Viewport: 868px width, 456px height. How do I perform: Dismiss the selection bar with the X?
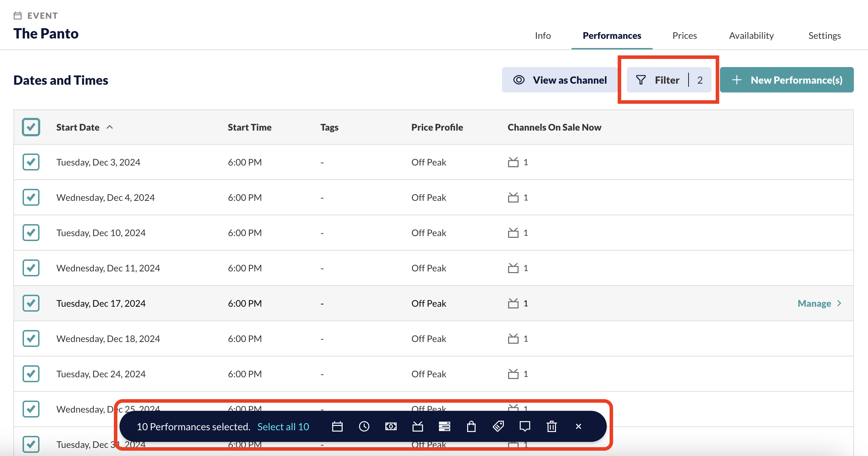click(579, 426)
